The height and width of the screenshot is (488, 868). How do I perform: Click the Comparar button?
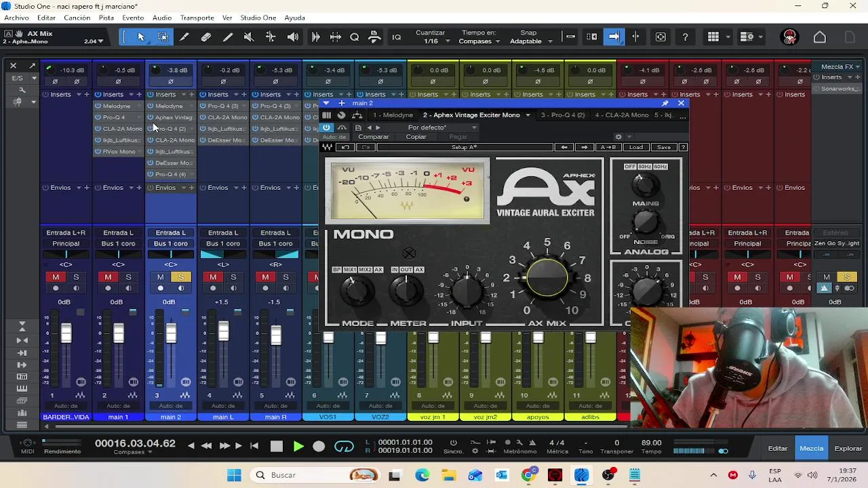coord(374,137)
